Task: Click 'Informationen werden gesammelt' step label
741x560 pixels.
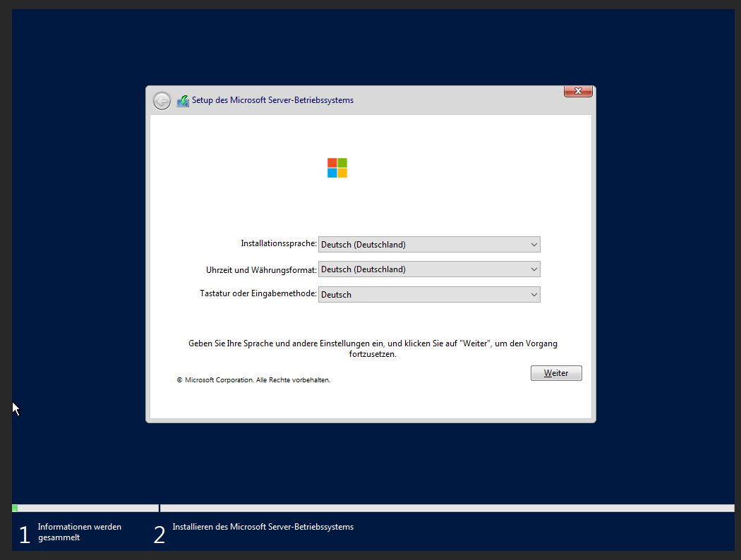Action: coord(79,532)
